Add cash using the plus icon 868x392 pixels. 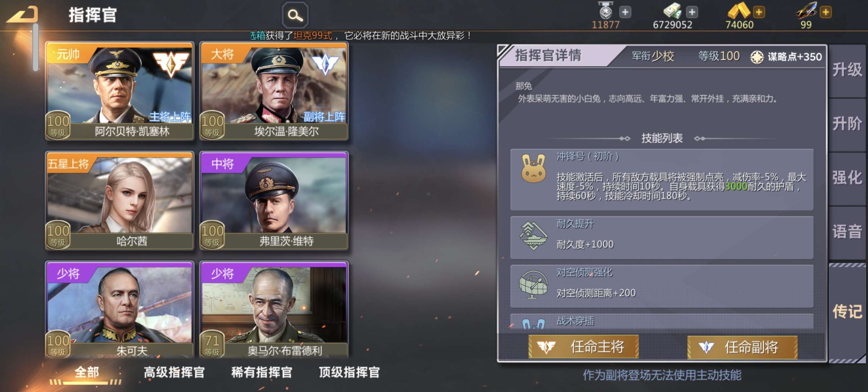(692, 12)
